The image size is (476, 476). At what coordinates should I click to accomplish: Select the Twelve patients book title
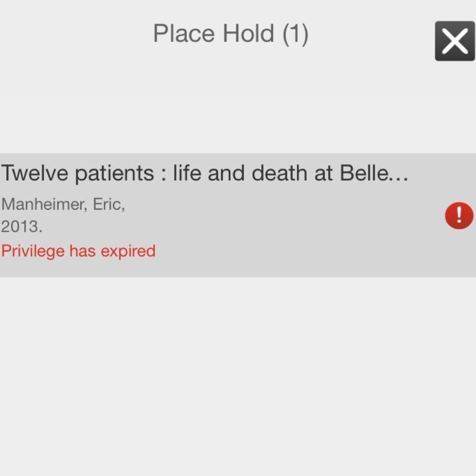coord(205,173)
